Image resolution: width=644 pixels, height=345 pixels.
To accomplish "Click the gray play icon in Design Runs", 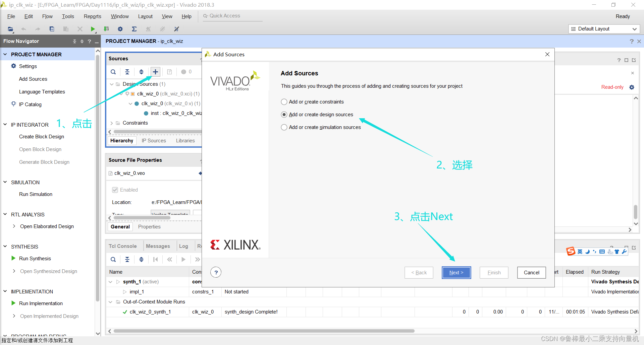I will (183, 259).
